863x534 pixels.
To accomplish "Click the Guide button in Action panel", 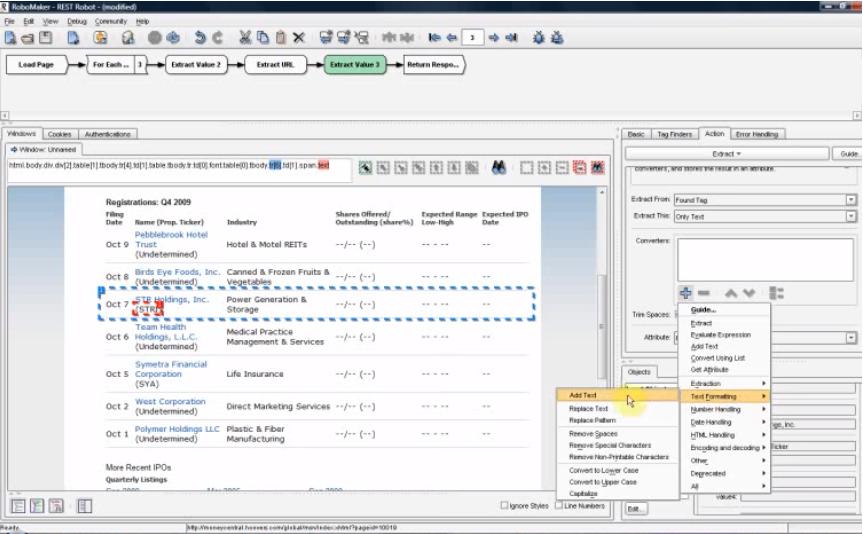I will [x=848, y=154].
